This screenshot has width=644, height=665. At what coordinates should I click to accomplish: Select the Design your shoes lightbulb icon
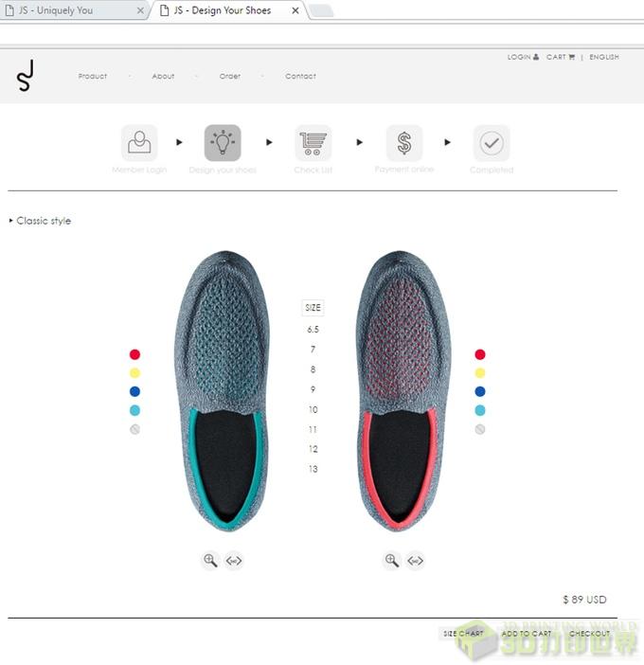tap(223, 143)
